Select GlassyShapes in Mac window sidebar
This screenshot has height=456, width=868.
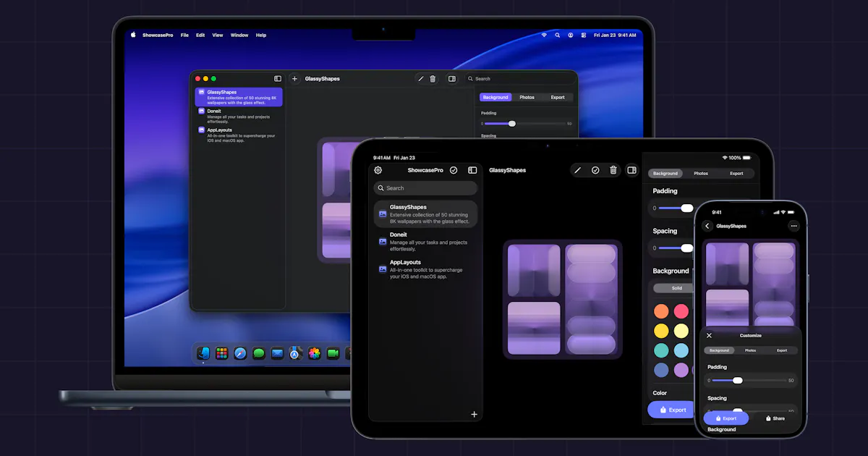[x=239, y=97]
